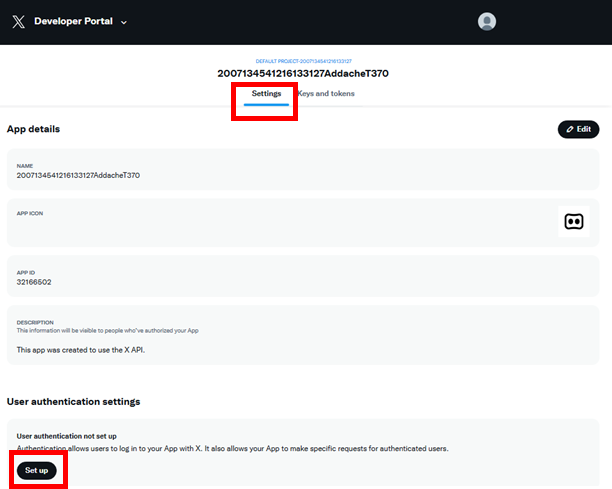This screenshot has height=489, width=612.
Task: Click the 'User authentication not set up' notice
Action: coord(66,436)
